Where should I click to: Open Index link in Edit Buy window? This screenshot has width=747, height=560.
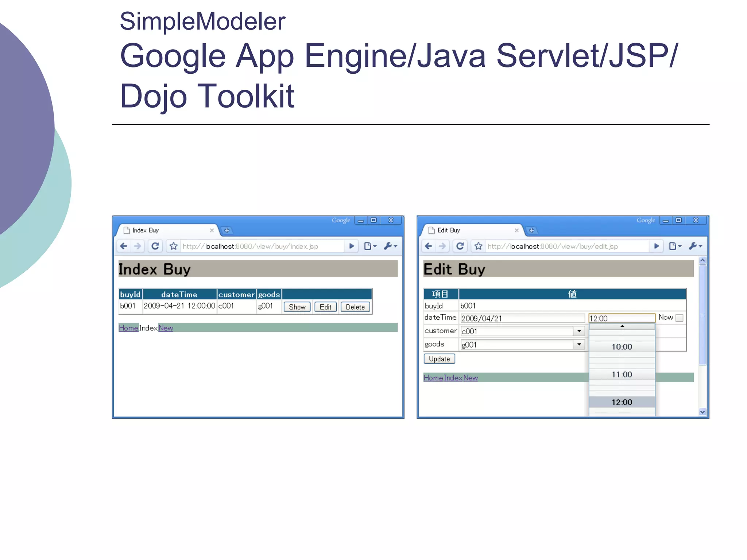click(453, 378)
